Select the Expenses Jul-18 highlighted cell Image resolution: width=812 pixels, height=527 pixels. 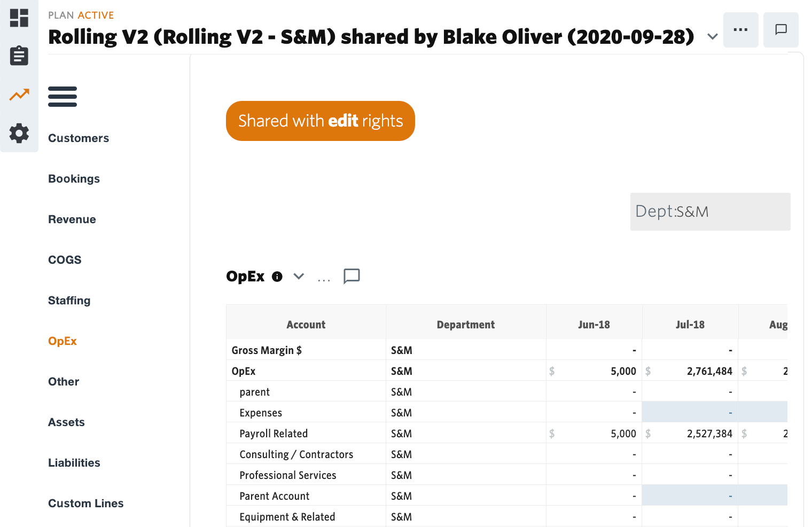[690, 413]
